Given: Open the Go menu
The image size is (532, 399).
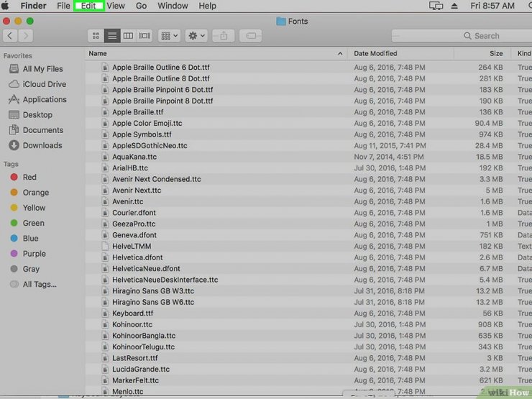Looking at the screenshot, I should [141, 6].
